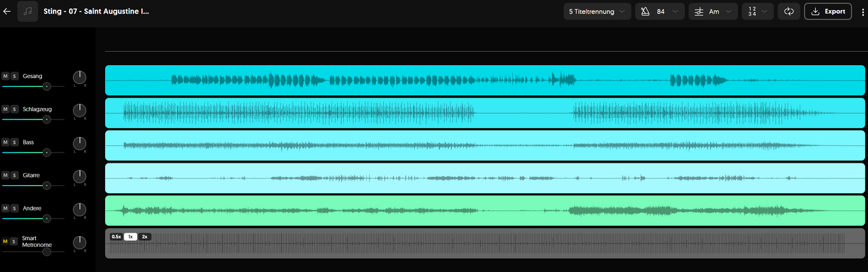Set metronome speed to 1x
The image size is (868, 272).
130,237
